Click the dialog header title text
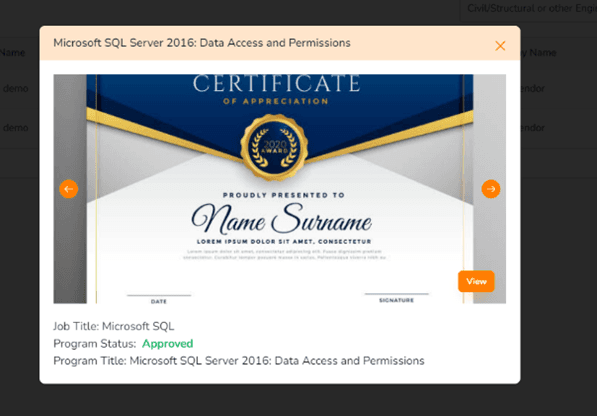The height and width of the screenshot is (416, 597). pos(202,43)
